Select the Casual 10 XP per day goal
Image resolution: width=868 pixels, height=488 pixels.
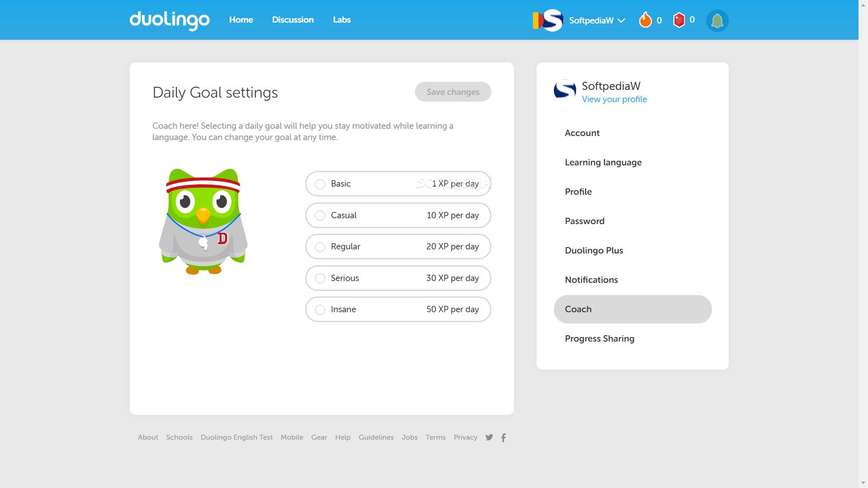[320, 215]
